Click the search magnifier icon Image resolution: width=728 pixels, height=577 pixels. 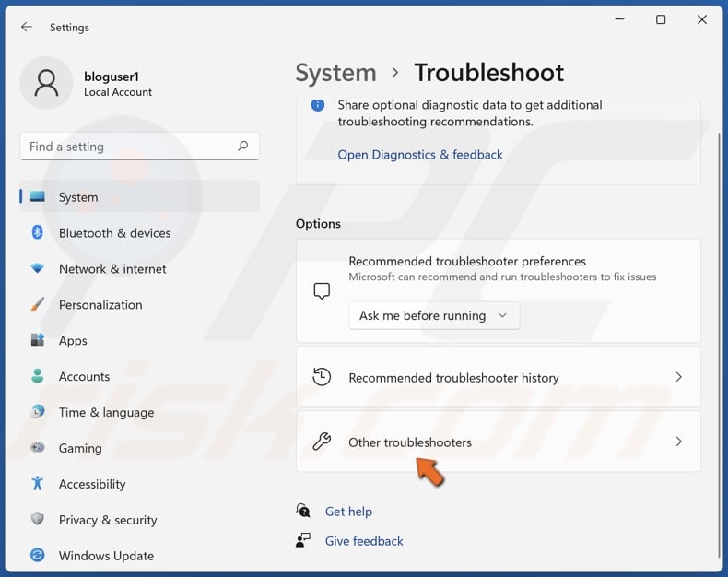click(243, 147)
